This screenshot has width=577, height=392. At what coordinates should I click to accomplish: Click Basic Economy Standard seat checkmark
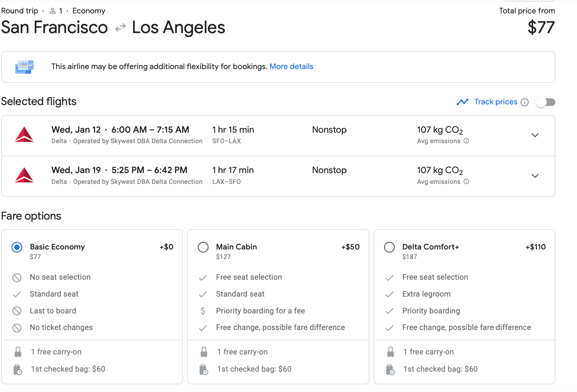pyautogui.click(x=17, y=294)
